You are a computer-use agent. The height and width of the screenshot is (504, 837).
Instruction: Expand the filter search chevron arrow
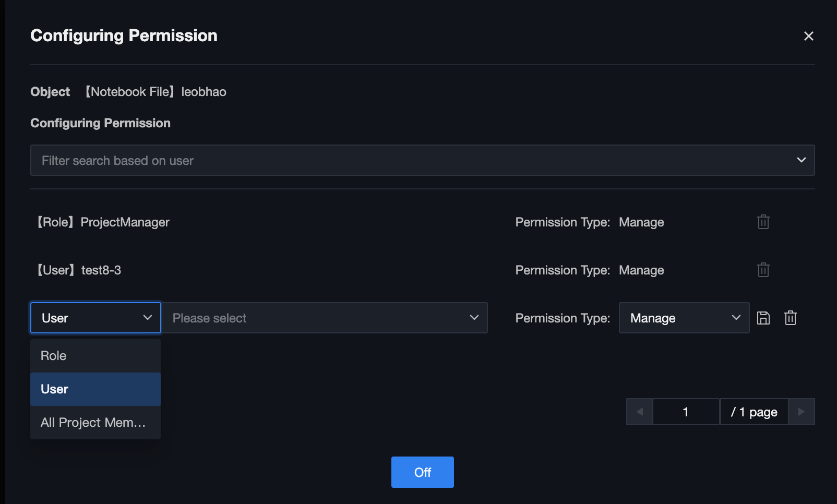pos(801,160)
